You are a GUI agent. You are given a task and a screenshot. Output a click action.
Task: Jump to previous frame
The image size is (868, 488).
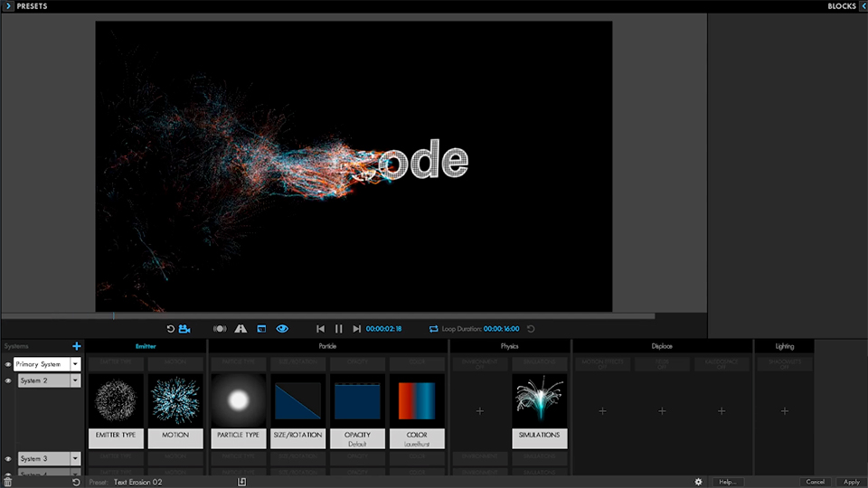coord(320,329)
